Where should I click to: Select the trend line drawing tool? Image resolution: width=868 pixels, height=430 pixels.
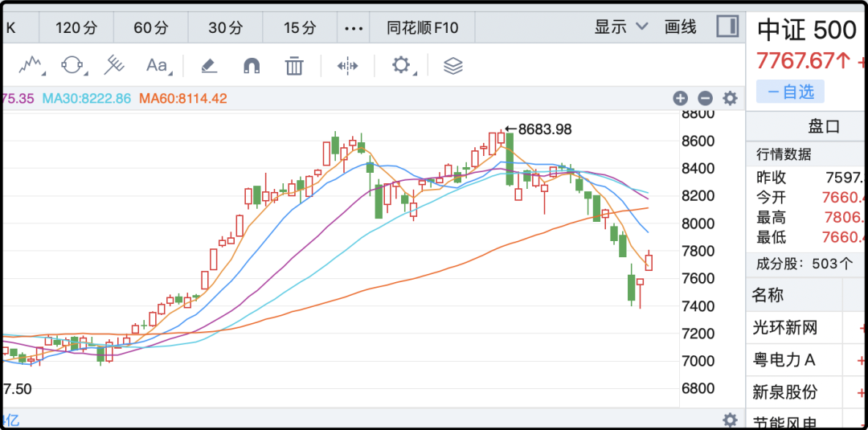coord(31,65)
